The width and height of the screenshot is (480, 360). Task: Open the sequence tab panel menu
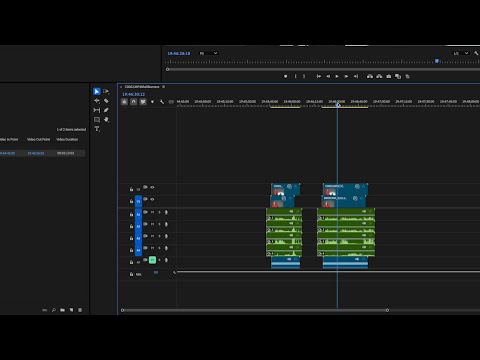163,87
